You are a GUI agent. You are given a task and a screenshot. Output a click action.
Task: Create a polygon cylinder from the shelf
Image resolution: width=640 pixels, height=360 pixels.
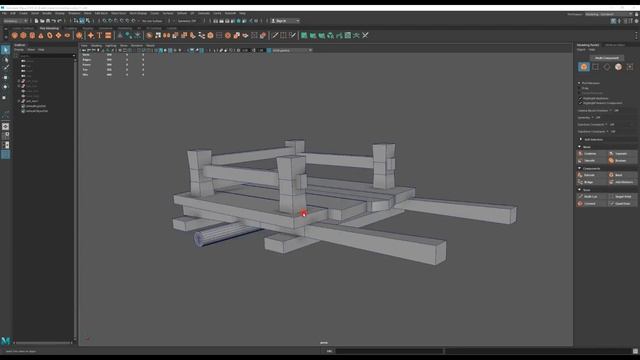[32, 36]
